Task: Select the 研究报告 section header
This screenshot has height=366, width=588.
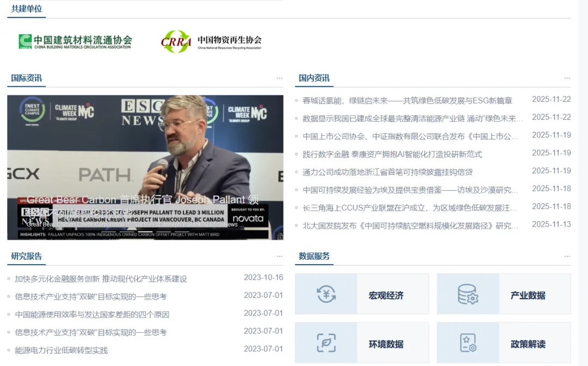Action: [x=26, y=255]
